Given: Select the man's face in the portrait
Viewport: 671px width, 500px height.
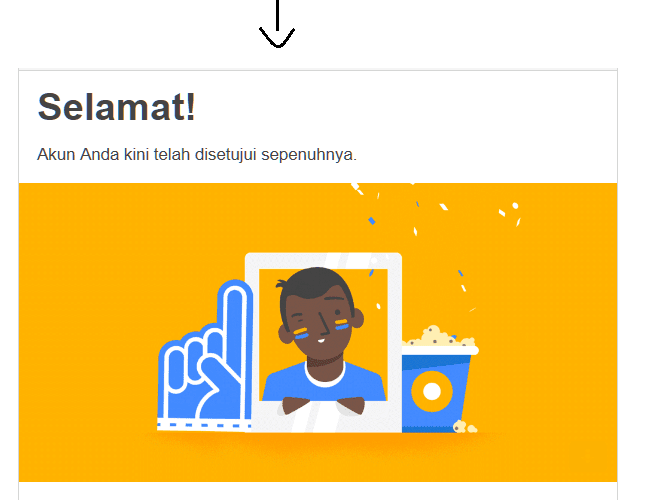Looking at the screenshot, I should pyautogui.click(x=321, y=319).
